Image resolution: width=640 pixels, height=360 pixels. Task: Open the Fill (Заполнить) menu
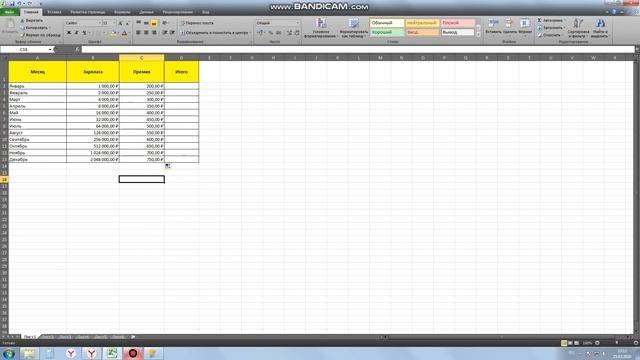(x=551, y=28)
